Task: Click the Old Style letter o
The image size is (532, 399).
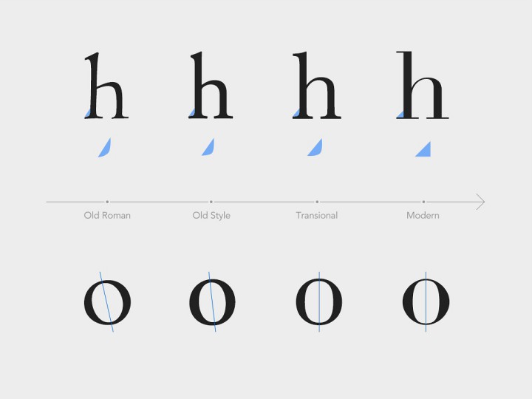Action: click(x=212, y=302)
